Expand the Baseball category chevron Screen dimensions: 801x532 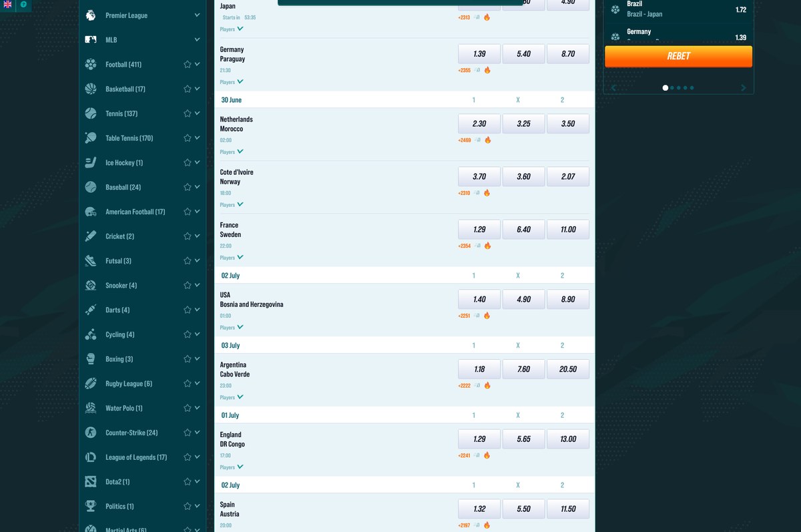click(x=197, y=187)
